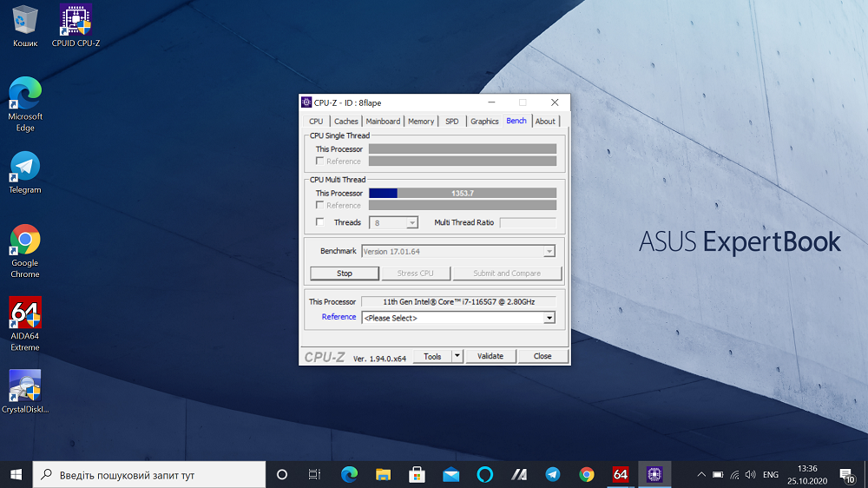Switch to the Memory tab
868x488 pixels.
[421, 122]
